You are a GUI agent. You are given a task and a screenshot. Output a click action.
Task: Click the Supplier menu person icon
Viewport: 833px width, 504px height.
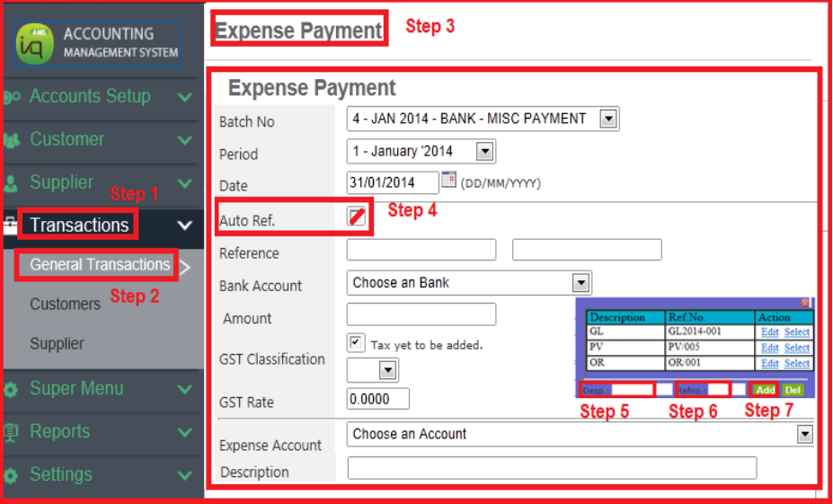[x=12, y=183]
